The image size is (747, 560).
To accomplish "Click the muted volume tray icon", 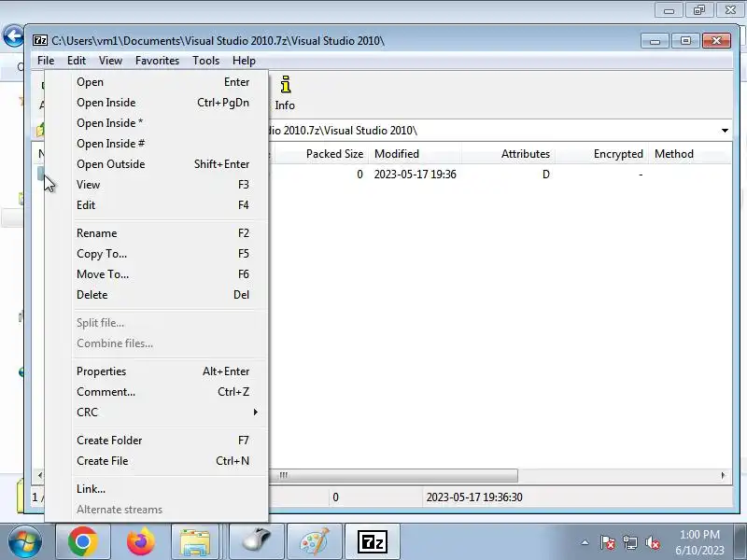I will 652,542.
